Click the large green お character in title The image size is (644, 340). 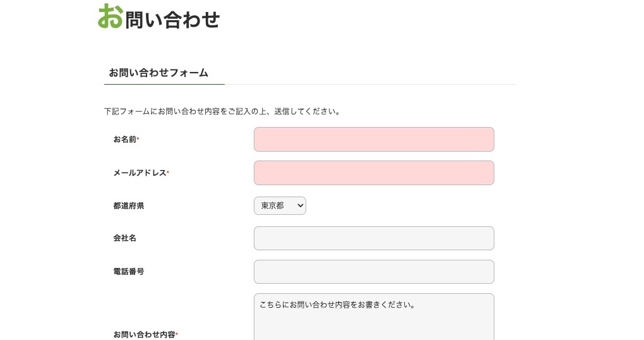pyautogui.click(x=110, y=16)
